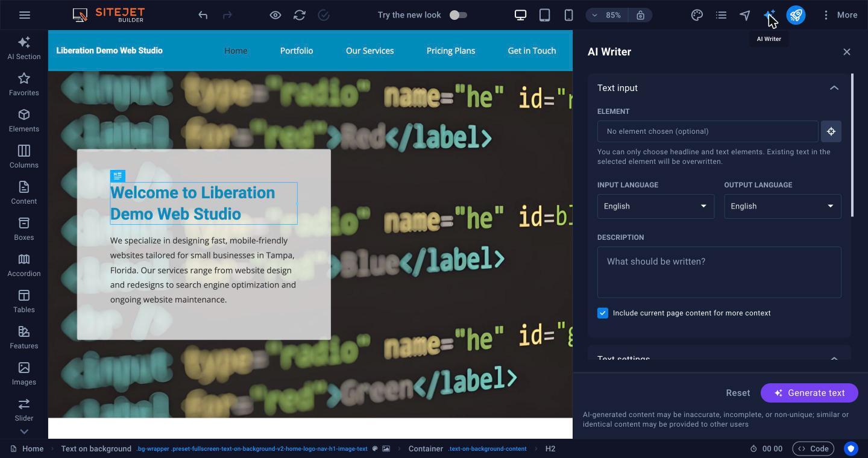
Task: Click the Reset button
Action: [738, 393]
